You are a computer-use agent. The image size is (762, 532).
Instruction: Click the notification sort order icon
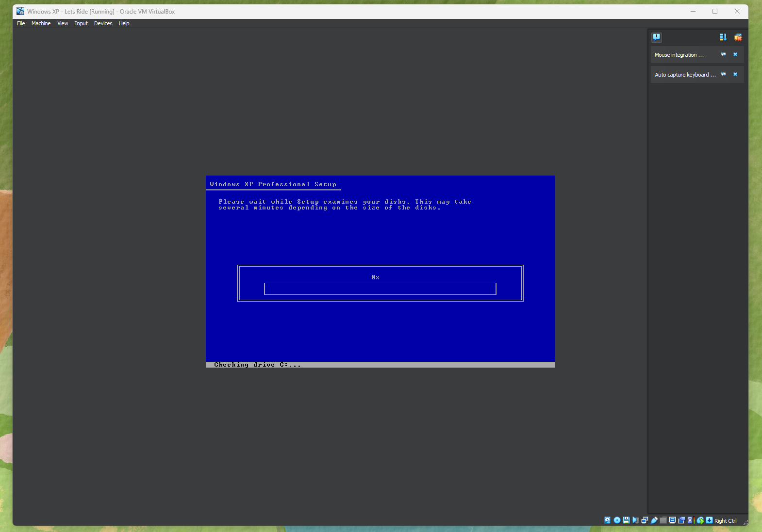[x=723, y=37]
